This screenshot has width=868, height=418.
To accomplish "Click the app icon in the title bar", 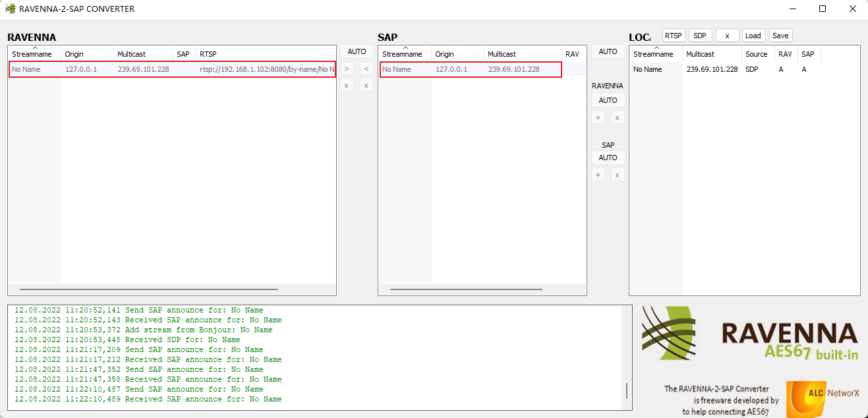I will pyautogui.click(x=10, y=9).
